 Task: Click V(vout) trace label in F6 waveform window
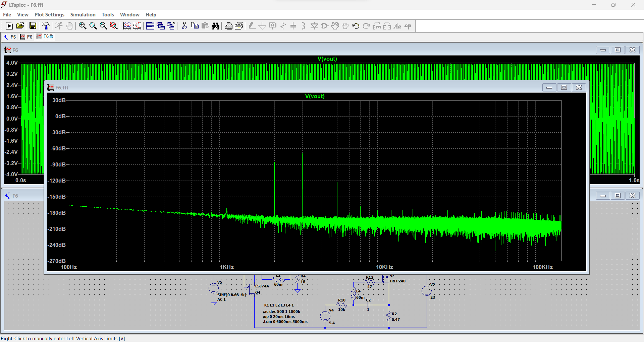(x=327, y=59)
